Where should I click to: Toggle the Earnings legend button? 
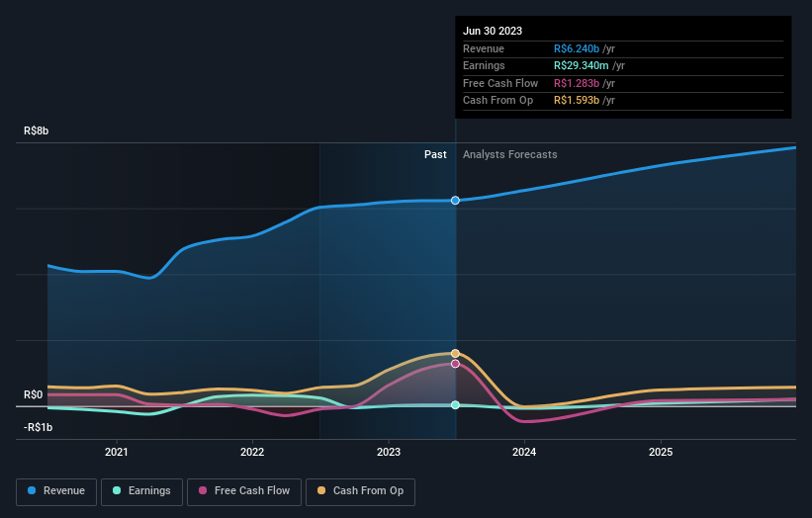141,491
